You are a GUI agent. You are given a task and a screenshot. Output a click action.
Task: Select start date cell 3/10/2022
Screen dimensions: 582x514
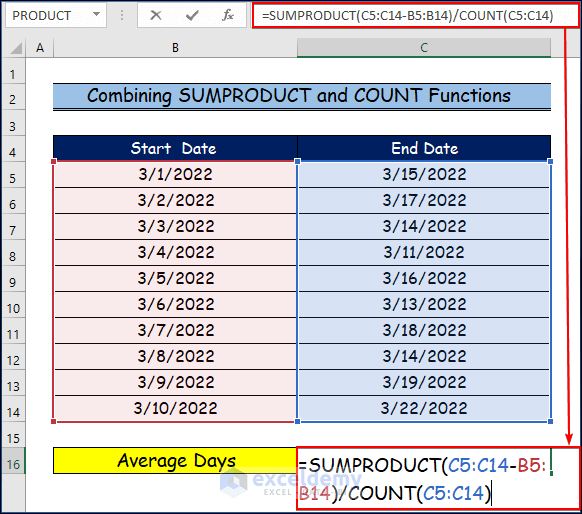click(x=175, y=408)
